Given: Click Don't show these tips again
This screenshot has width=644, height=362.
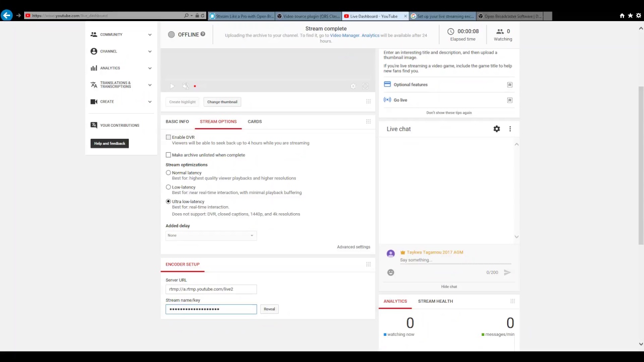Looking at the screenshot, I should tap(449, 113).
